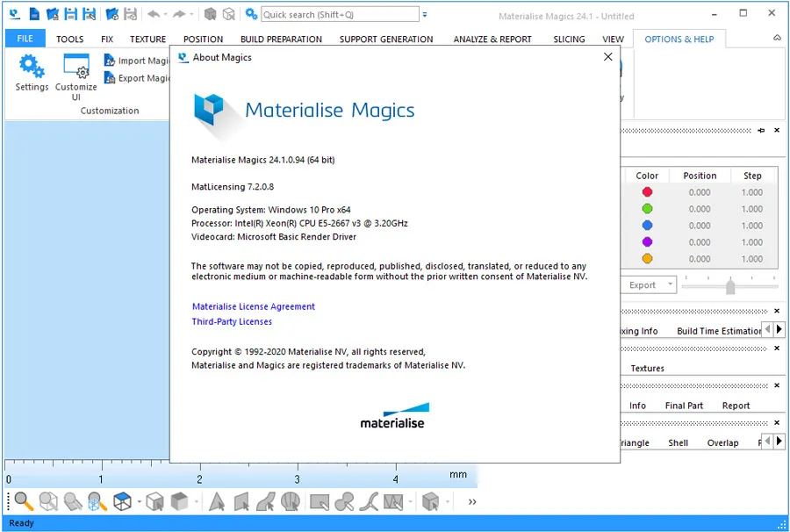The image size is (790, 532).
Task: Click the wireframe cube icon in top toolbar
Action: click(229, 14)
